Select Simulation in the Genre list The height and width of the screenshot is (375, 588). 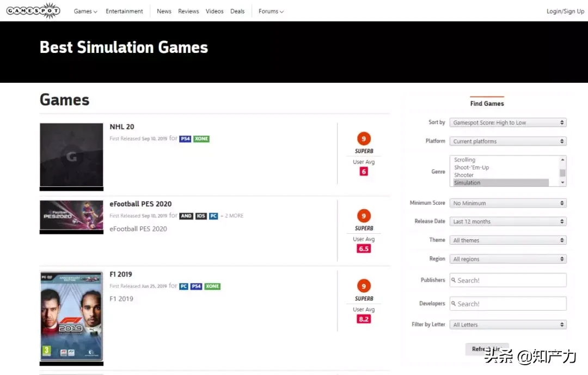coord(501,183)
